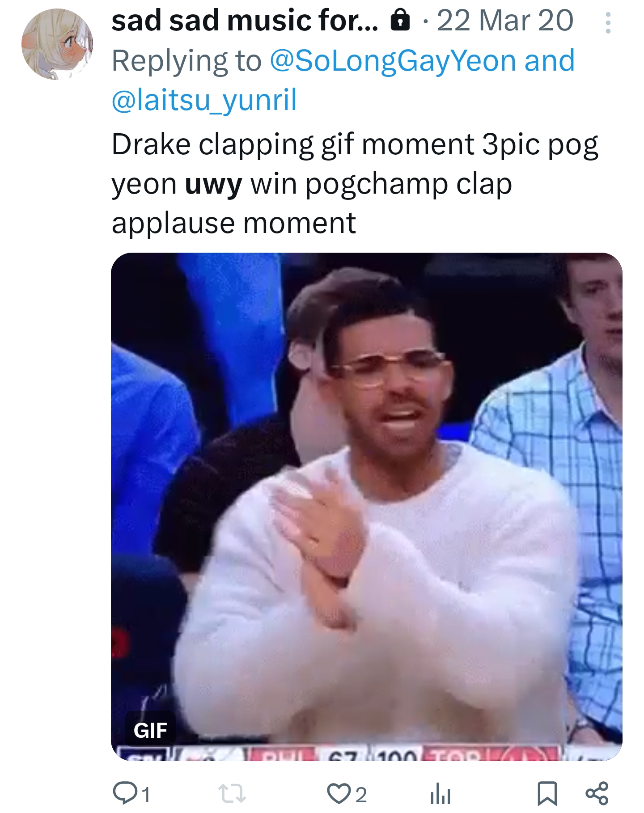
Task: Open the tweet's three-dot more menu
Action: [x=608, y=22]
